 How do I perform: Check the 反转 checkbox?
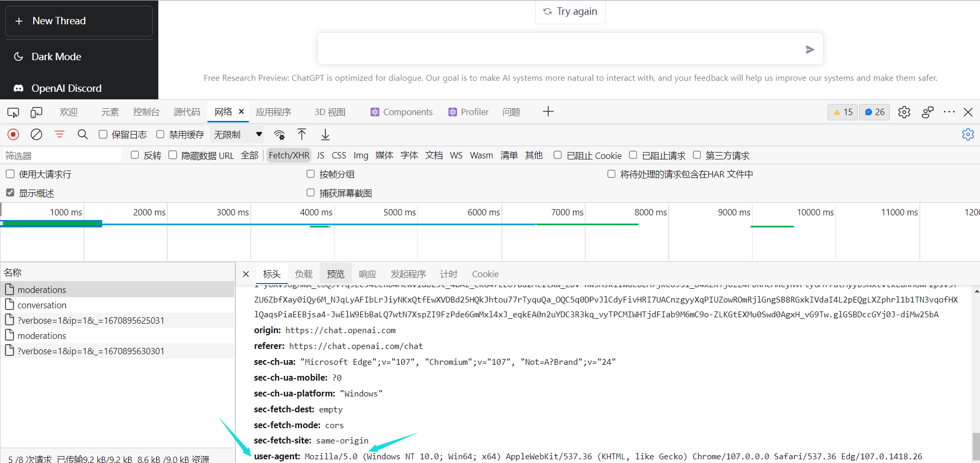pos(135,155)
